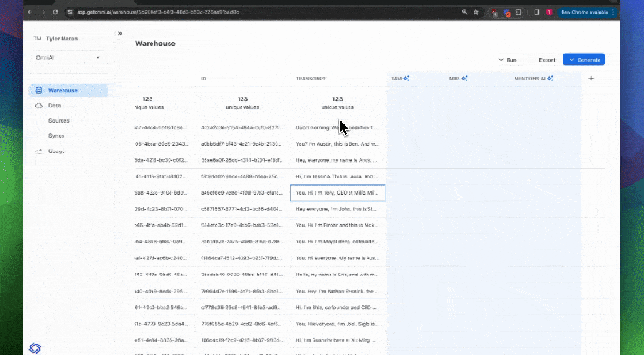Open the Warehouse sidebar item
The width and height of the screenshot is (644, 355).
click(x=68, y=90)
